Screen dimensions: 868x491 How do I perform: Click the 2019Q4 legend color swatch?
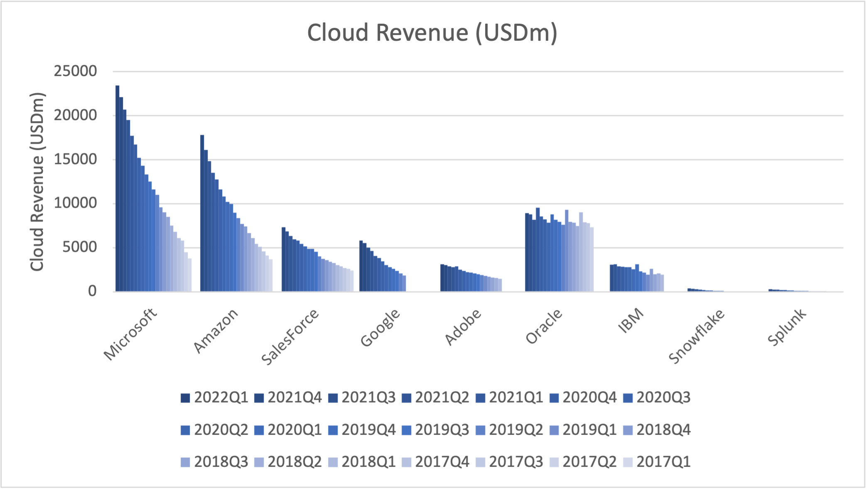(x=333, y=430)
